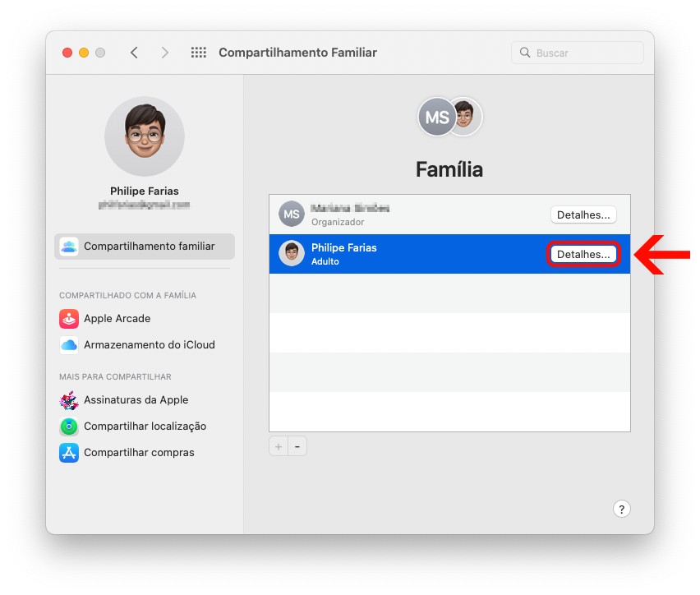Select Compartilhamento familiar in sidebar
The height and width of the screenshot is (595, 700).
[145, 246]
